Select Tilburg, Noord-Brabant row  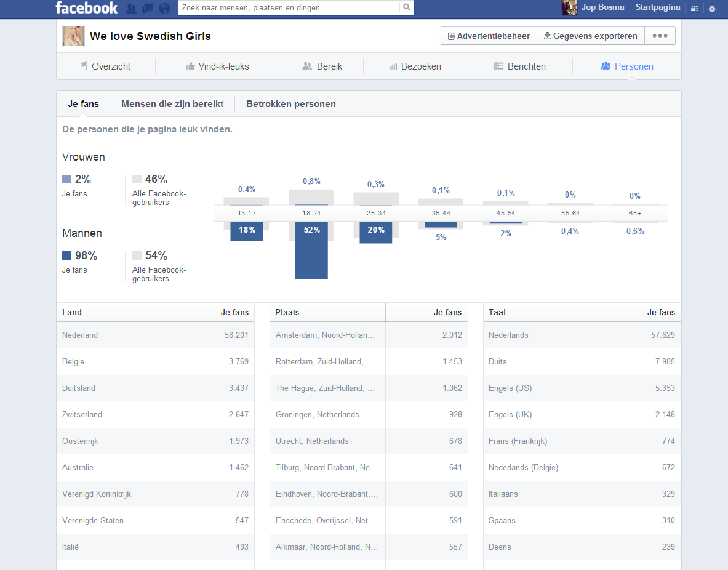click(x=369, y=467)
